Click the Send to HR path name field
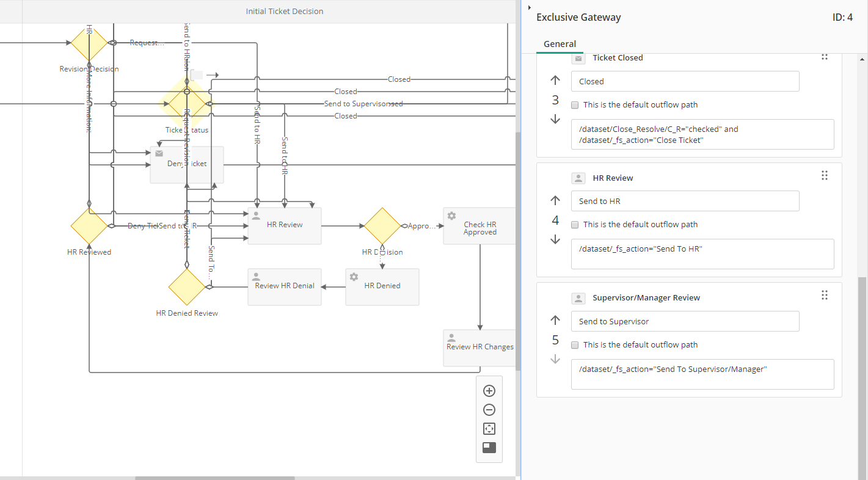Image resolution: width=868 pixels, height=480 pixels. (685, 202)
